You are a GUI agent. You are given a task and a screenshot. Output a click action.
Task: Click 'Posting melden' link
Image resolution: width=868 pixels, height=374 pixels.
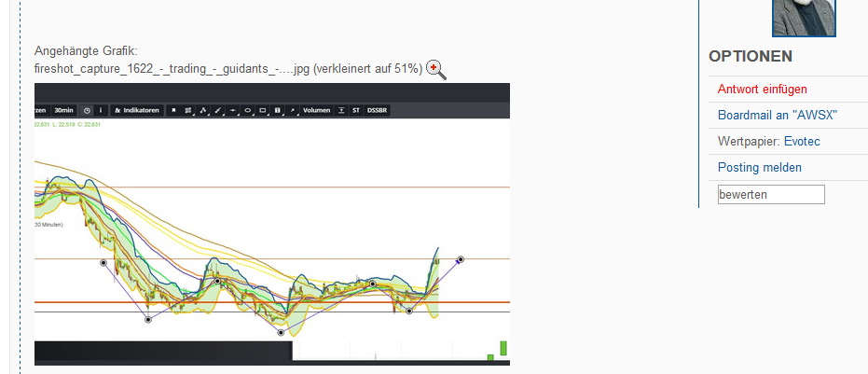(x=760, y=167)
